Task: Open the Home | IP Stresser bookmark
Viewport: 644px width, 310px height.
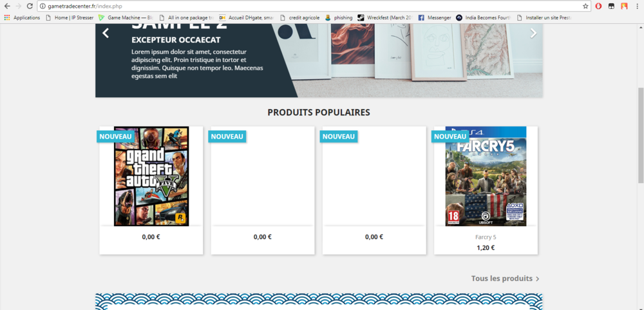Action: pos(70,17)
